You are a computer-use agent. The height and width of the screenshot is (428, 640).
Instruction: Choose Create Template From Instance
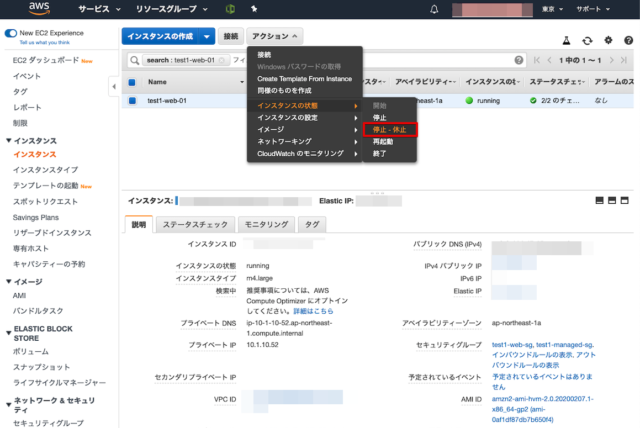point(304,79)
